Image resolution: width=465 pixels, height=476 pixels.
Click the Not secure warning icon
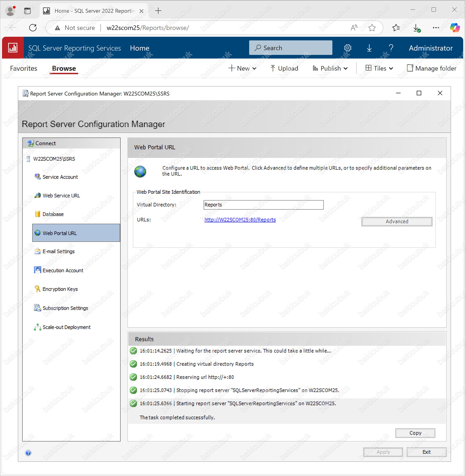[x=57, y=28]
